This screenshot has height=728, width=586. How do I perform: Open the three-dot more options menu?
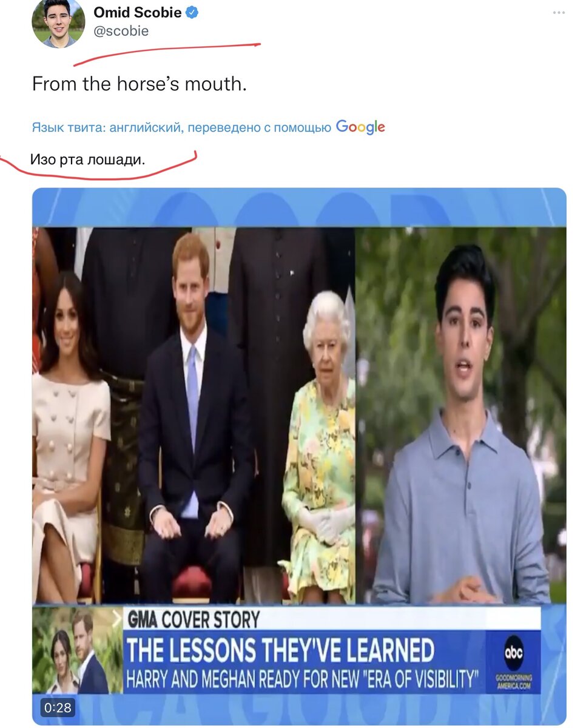point(559,13)
